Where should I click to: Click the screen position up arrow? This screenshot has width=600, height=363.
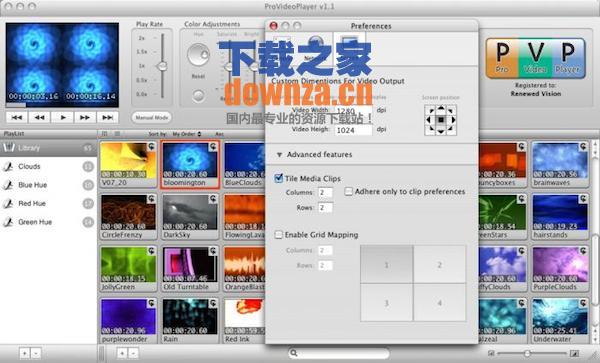(440, 109)
